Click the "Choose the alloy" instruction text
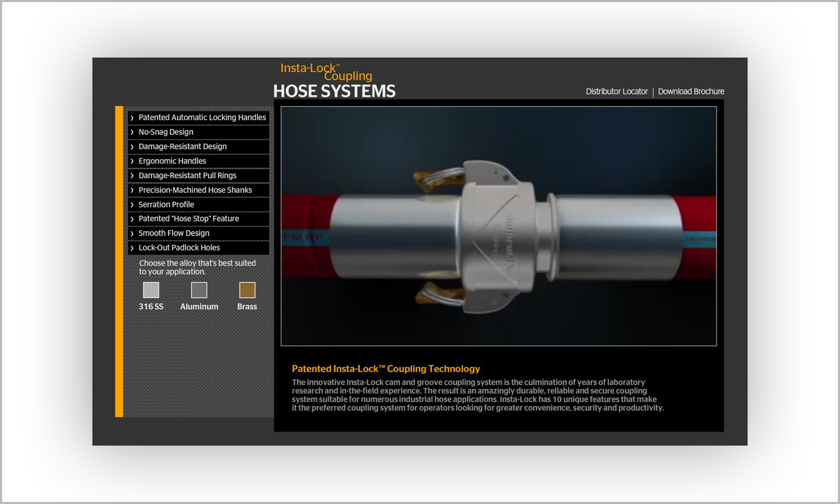840x504 pixels. point(197,267)
